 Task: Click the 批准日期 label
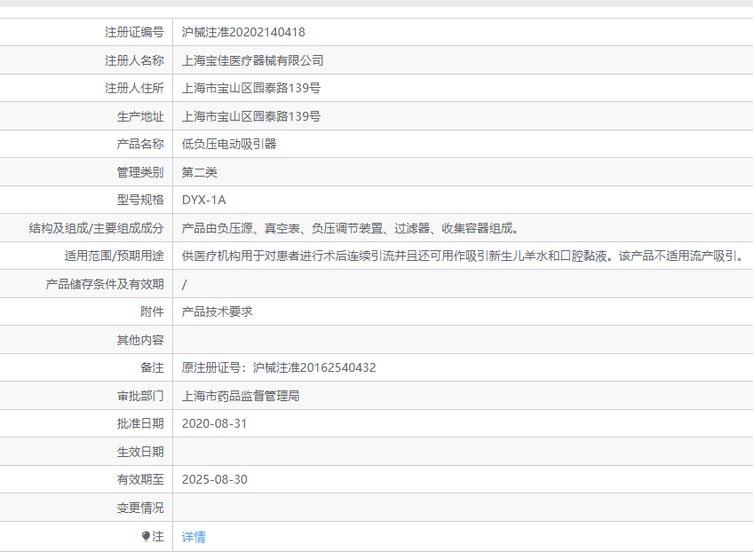point(140,423)
